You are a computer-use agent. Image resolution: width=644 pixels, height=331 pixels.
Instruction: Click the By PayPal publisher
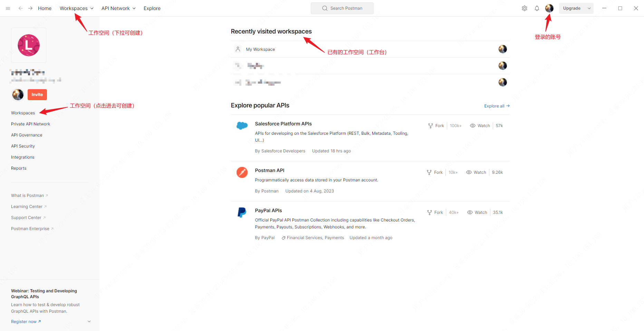pyautogui.click(x=265, y=238)
